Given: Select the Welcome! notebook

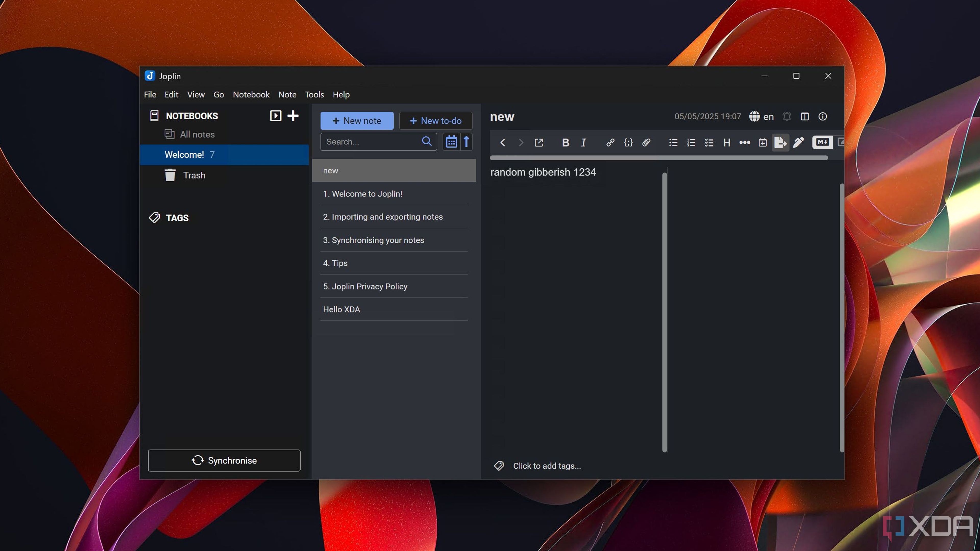Looking at the screenshot, I should [224, 154].
